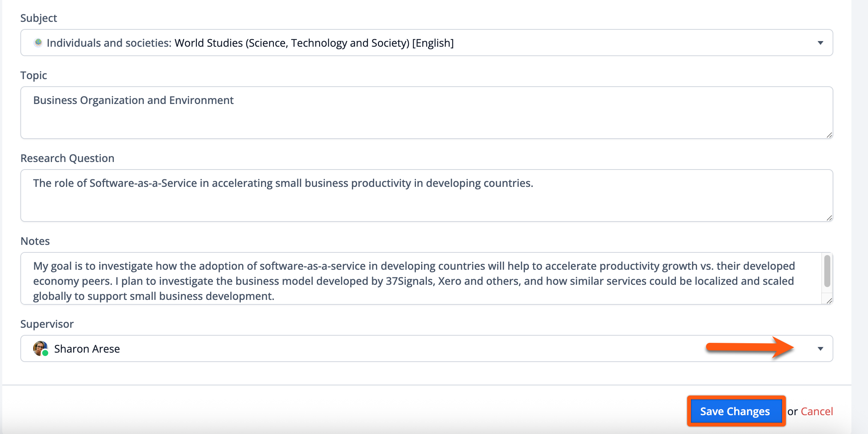Screen dimensions: 868x434
Task: Click into Research Question text area
Action: pyautogui.click(x=426, y=196)
